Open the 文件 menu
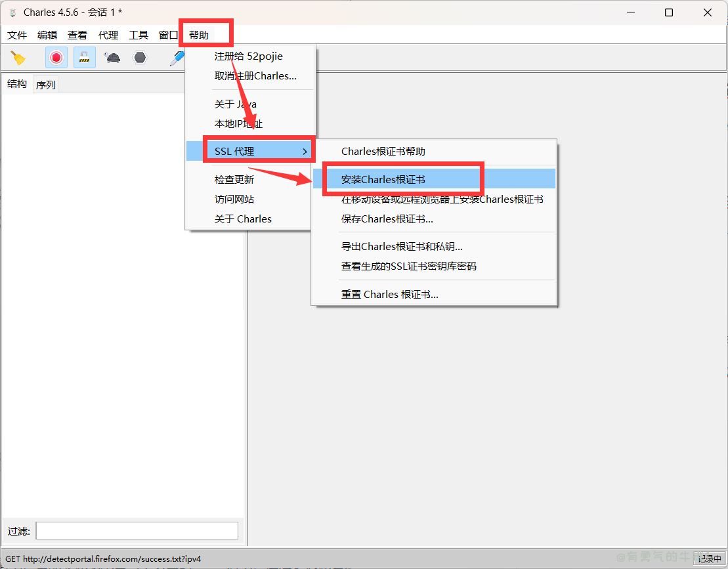The width and height of the screenshot is (728, 569). pyautogui.click(x=17, y=35)
